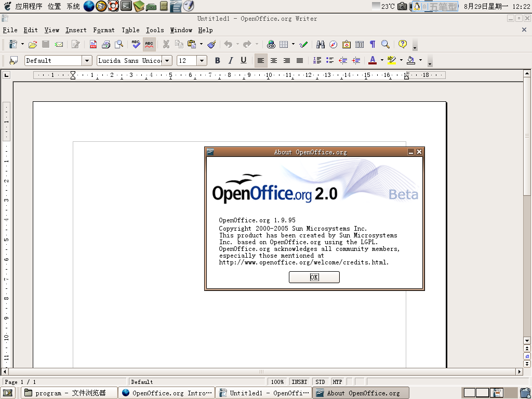Click the New document icon
The image size is (532, 399).
[13, 44]
